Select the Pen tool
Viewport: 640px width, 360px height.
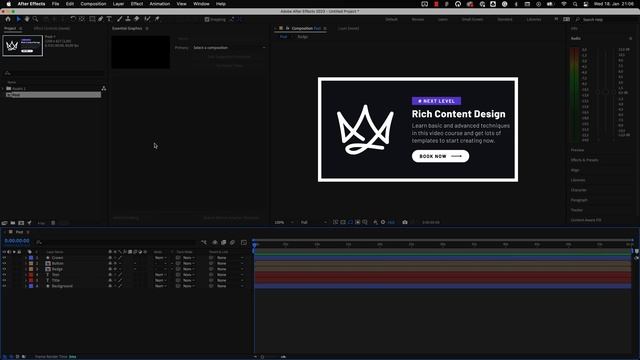click(x=100, y=19)
